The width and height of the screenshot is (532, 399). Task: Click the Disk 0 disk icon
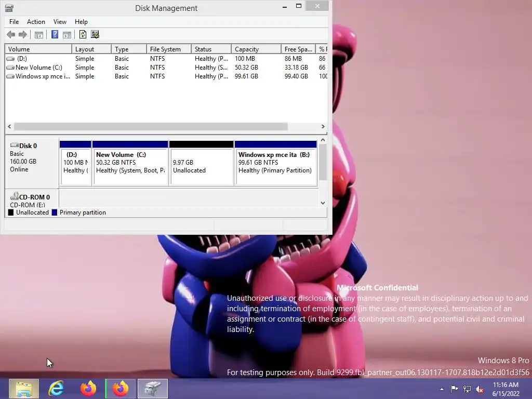pyautogui.click(x=14, y=145)
